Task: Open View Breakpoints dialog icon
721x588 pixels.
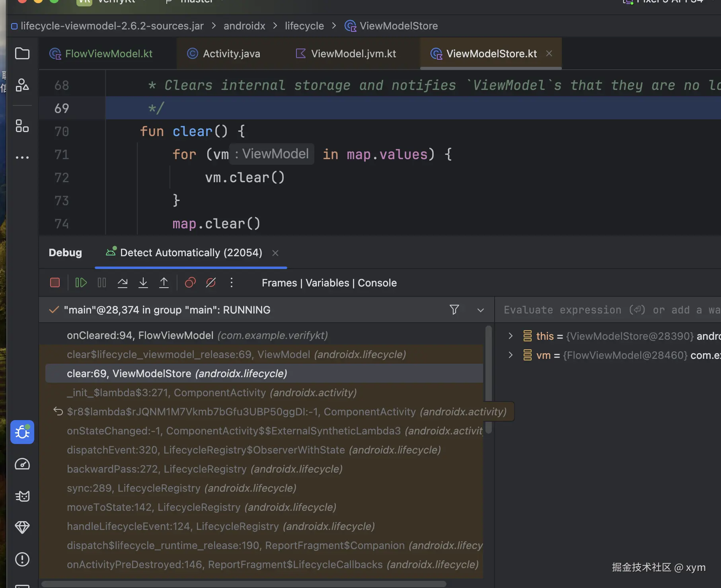Action: coord(190,283)
